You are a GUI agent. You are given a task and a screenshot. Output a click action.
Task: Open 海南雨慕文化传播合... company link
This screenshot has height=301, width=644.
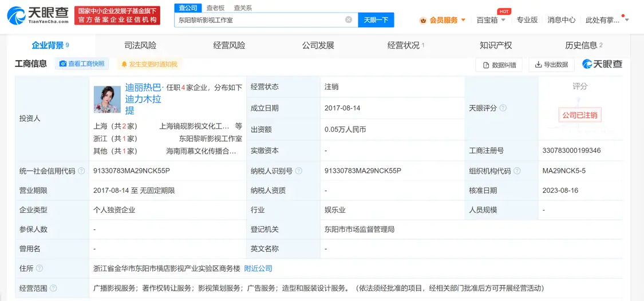tap(202, 151)
